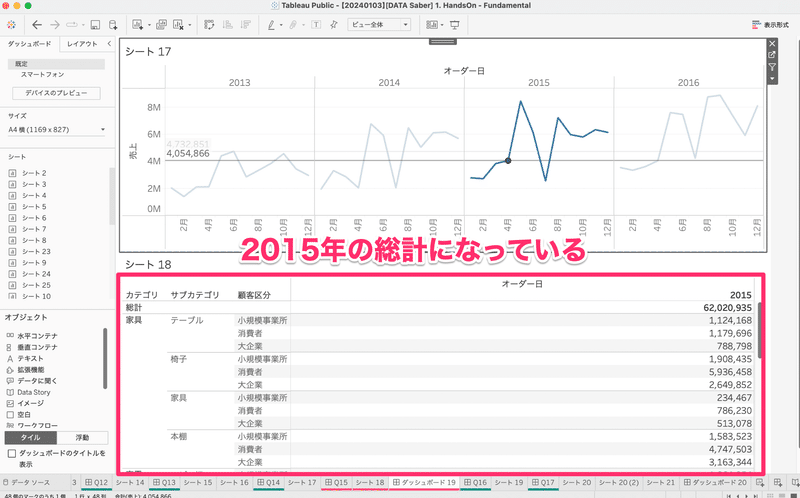Open the ビュー全体 fit dropdown
Screen dimensions: 800x498
point(379,24)
